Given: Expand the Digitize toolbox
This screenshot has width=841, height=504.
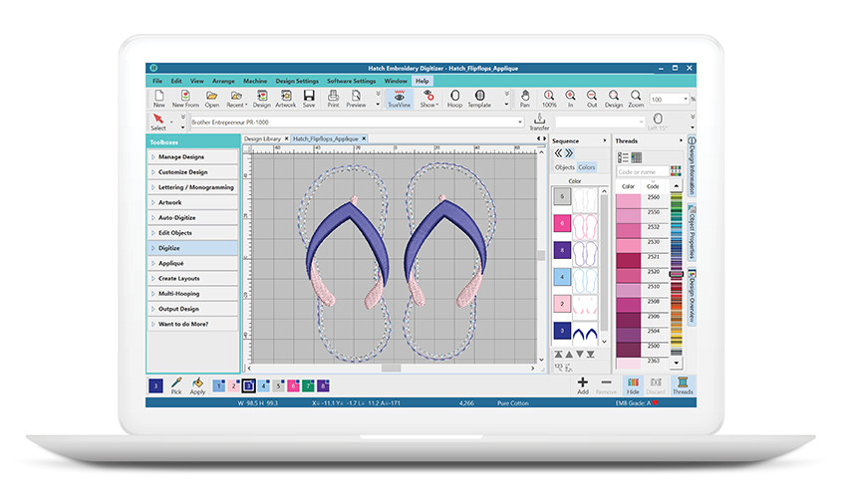Looking at the screenshot, I should [192, 248].
